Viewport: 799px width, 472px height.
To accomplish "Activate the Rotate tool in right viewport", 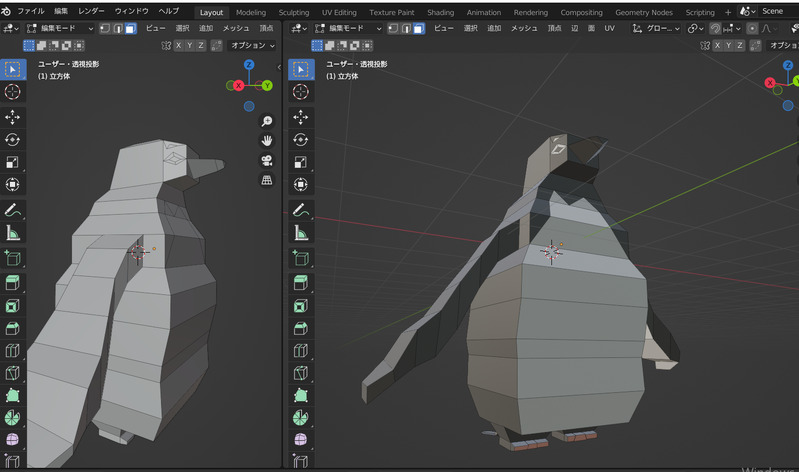I will (x=301, y=140).
